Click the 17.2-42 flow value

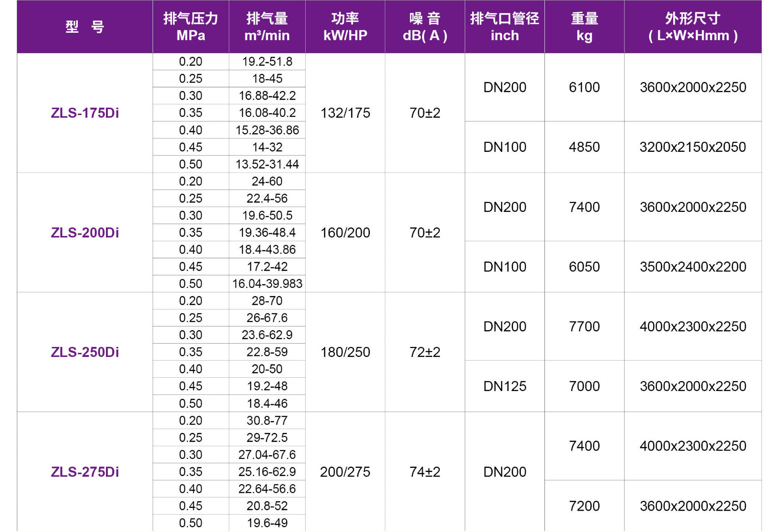point(267,266)
